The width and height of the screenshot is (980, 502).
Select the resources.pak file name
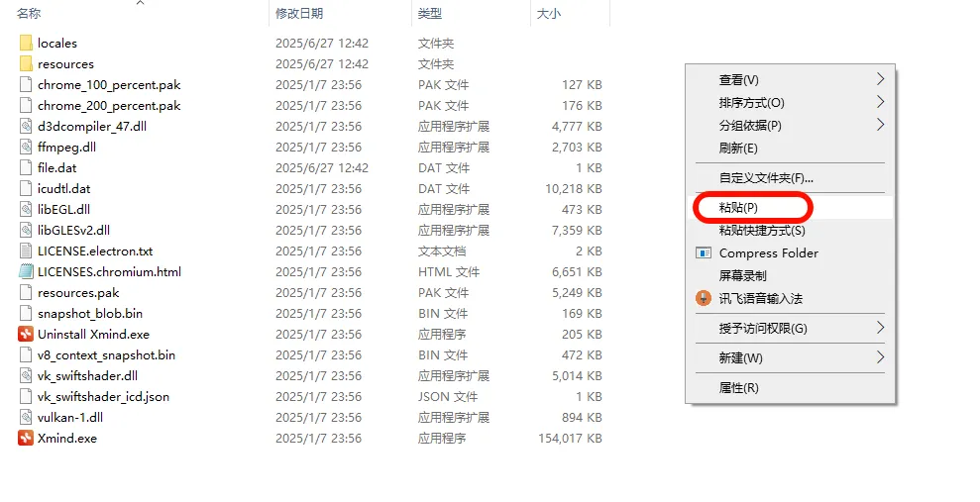pyautogui.click(x=78, y=293)
